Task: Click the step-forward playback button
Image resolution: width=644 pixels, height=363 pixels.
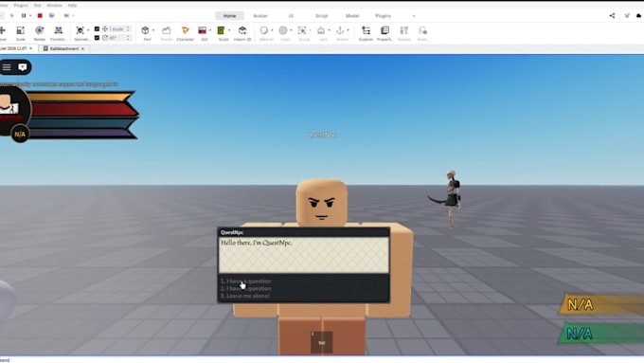Action: (66, 15)
